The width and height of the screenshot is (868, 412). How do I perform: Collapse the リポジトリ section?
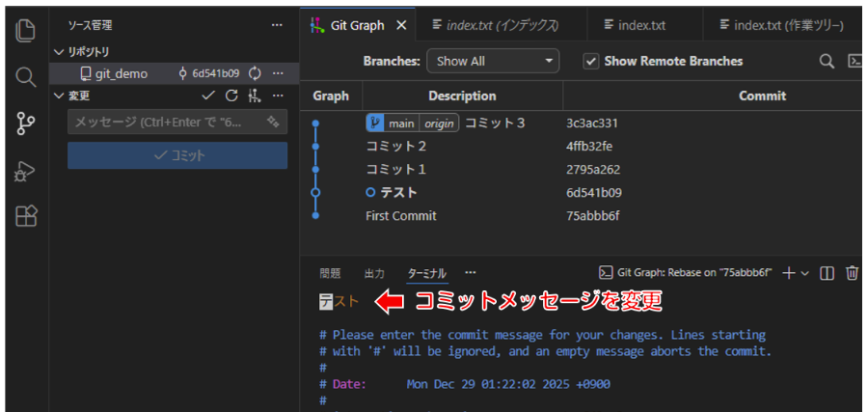tap(60, 51)
